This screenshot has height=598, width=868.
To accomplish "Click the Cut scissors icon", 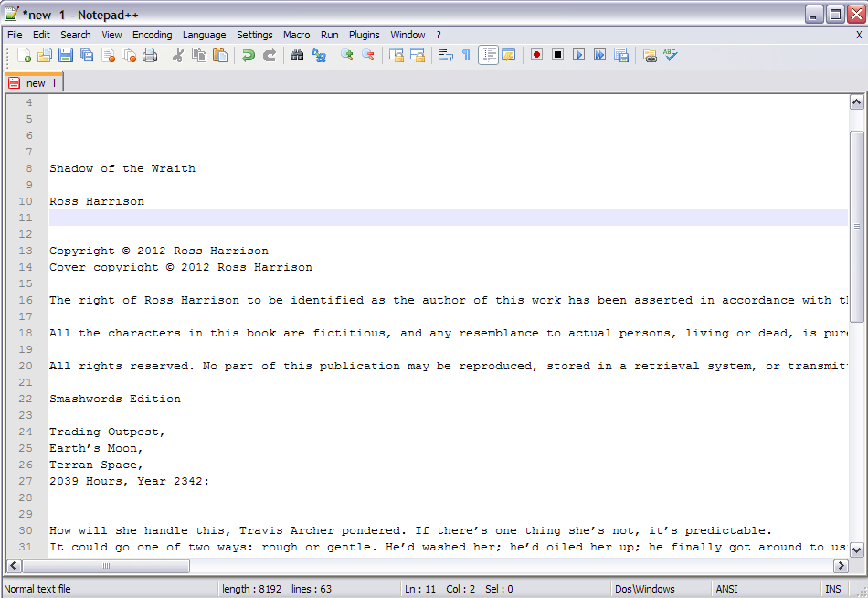I will click(177, 56).
